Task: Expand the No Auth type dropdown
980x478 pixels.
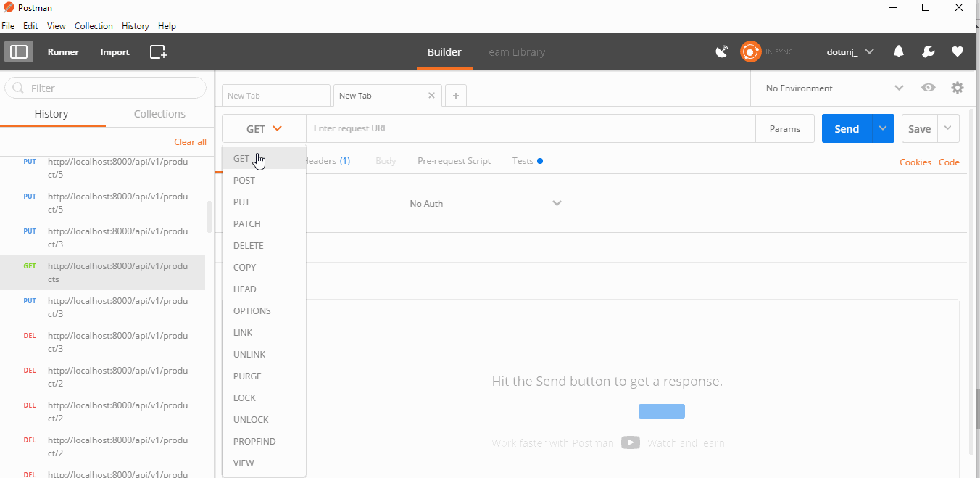Action: point(486,203)
